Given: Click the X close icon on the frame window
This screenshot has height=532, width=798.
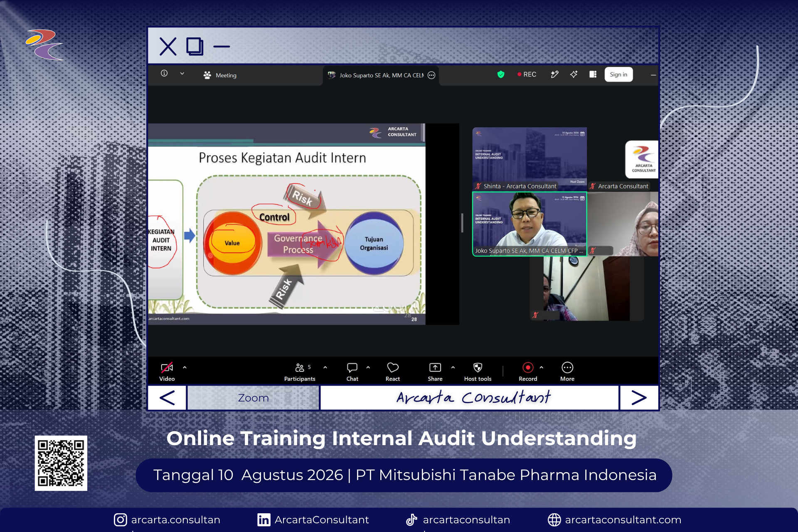Looking at the screenshot, I should pyautogui.click(x=168, y=47).
